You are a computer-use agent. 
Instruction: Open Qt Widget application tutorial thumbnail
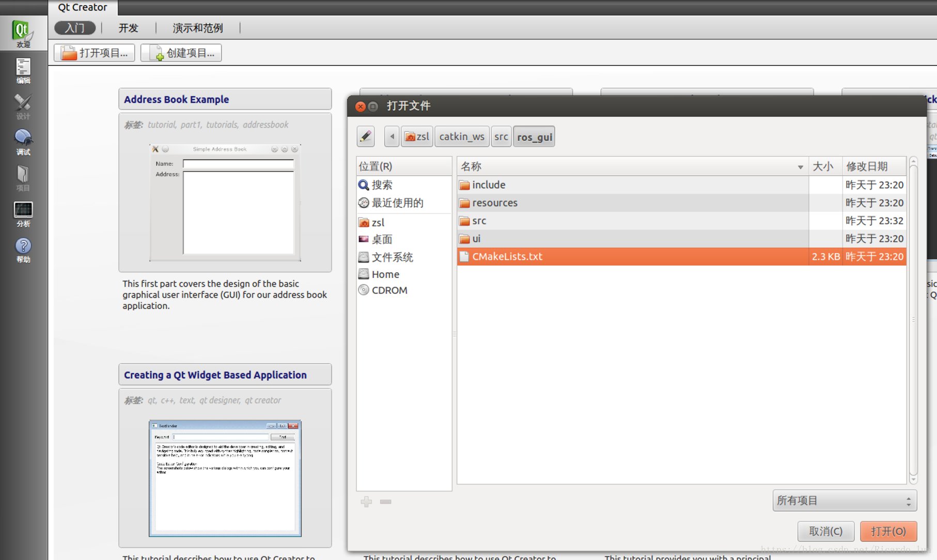click(x=225, y=478)
